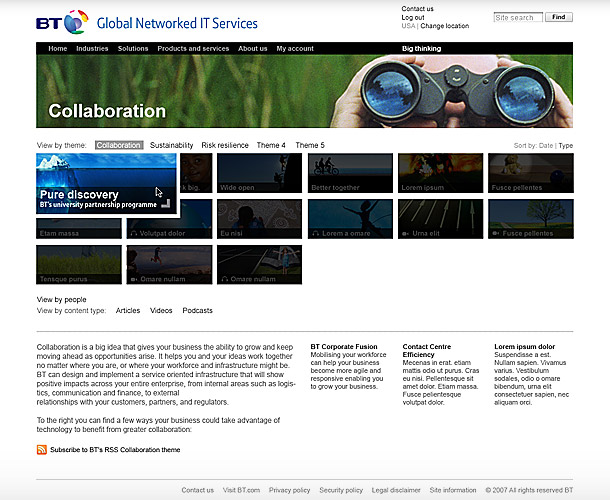Switch to the Sustainability theme
This screenshot has width=610, height=500.
172,145
